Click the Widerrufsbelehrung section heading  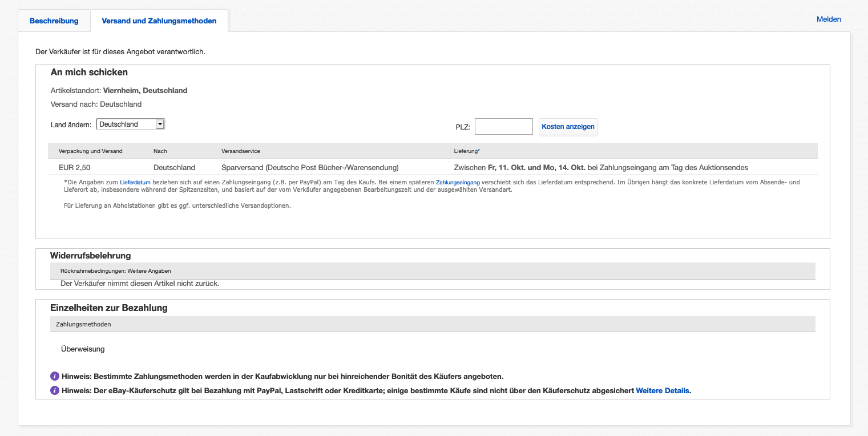pyautogui.click(x=90, y=256)
